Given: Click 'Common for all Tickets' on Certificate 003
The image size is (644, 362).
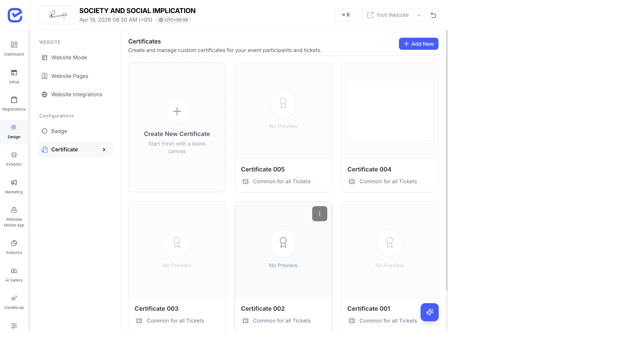Looking at the screenshot, I should click(175, 321).
